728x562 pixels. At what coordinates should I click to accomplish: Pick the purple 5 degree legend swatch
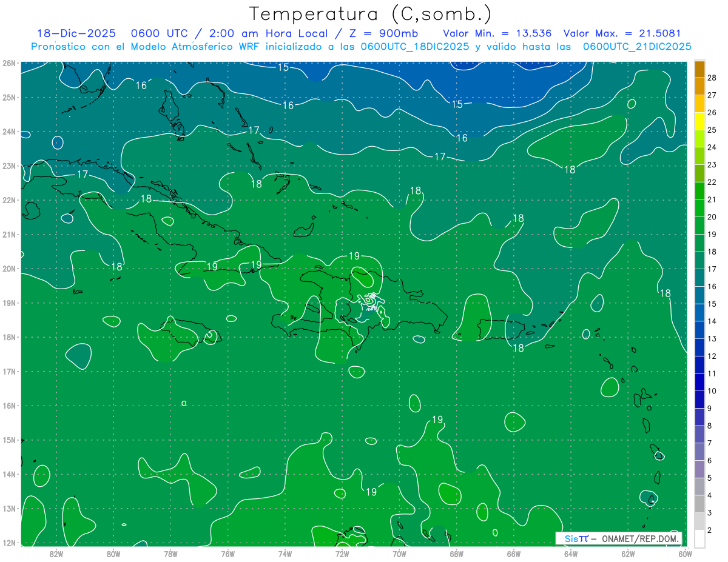pyautogui.click(x=699, y=469)
